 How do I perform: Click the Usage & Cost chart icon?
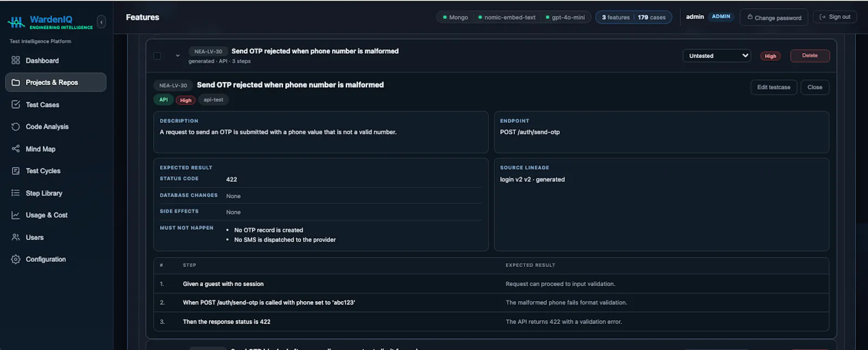(x=16, y=215)
